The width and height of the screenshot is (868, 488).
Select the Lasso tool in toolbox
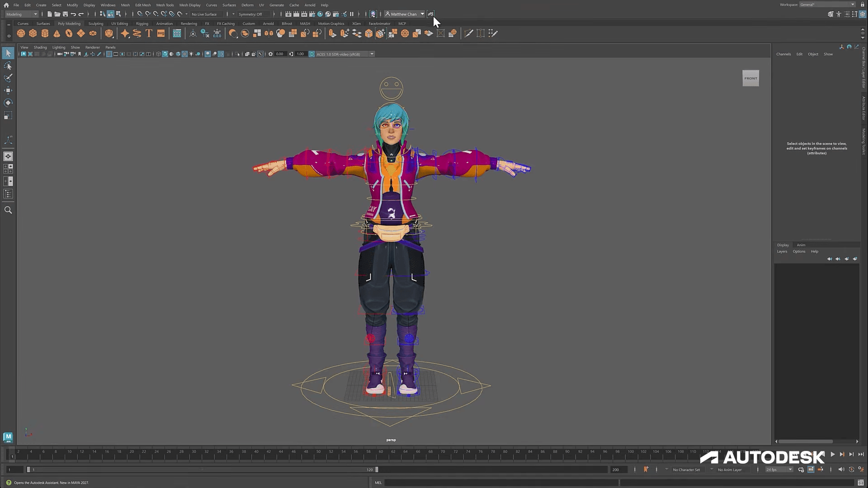pos(8,66)
